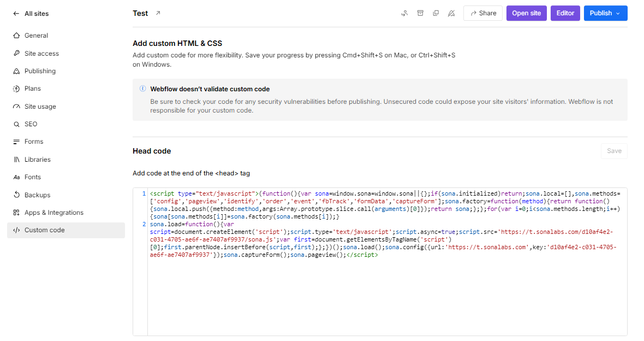The height and width of the screenshot is (341, 644).
Task: Go back to All sites
Action: point(31,14)
